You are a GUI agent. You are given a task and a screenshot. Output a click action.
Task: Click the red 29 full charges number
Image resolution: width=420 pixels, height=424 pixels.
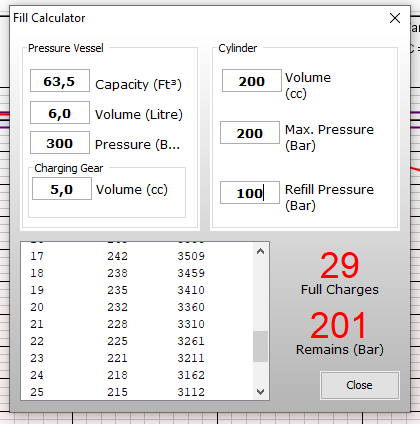(x=340, y=265)
